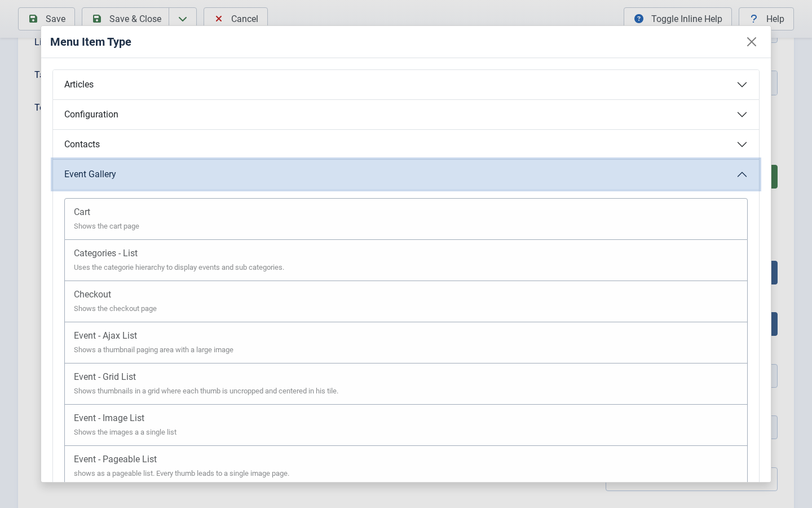The height and width of the screenshot is (508, 812).
Task: Pick Event - Grid List type
Action: 406,384
